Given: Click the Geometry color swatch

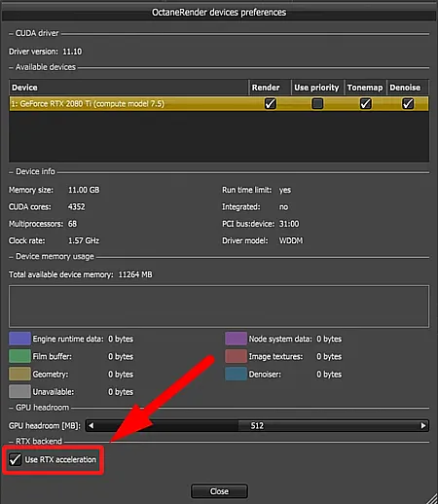Looking at the screenshot, I should (19, 374).
